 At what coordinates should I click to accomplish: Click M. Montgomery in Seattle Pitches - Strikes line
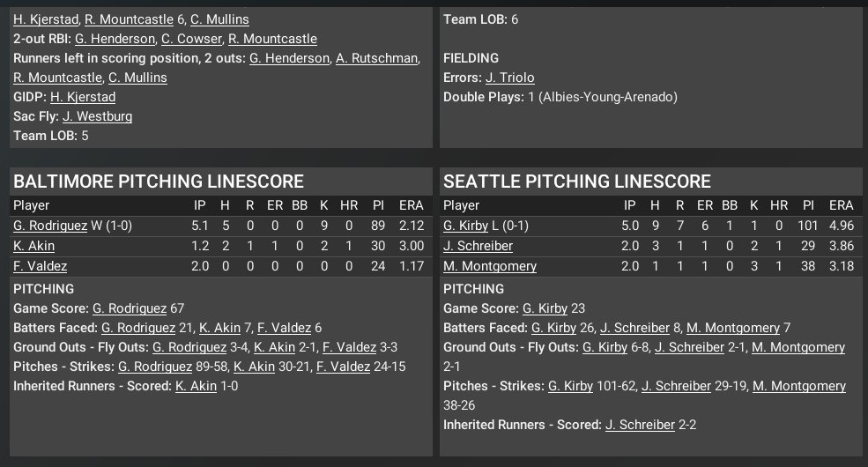[x=799, y=386]
